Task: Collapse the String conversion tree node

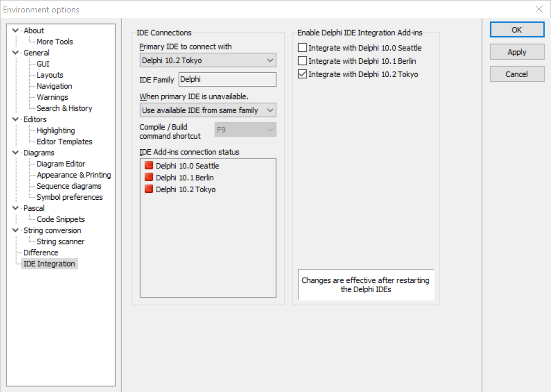Action: click(15, 230)
